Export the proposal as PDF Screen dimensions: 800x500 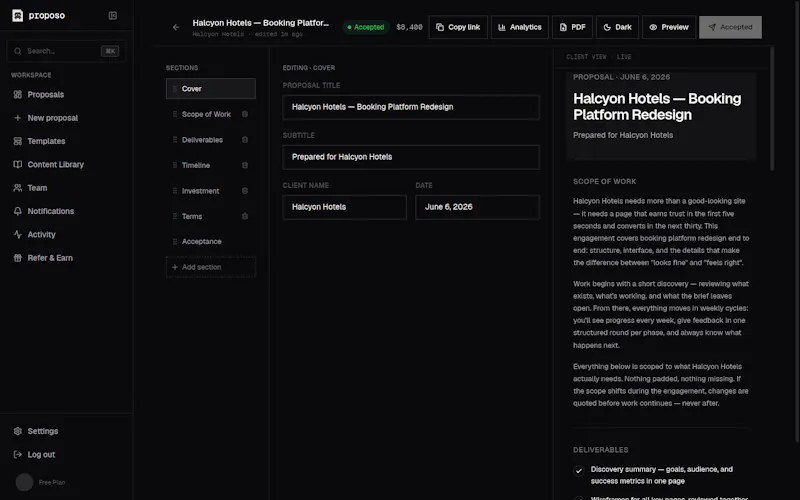pyautogui.click(x=572, y=27)
